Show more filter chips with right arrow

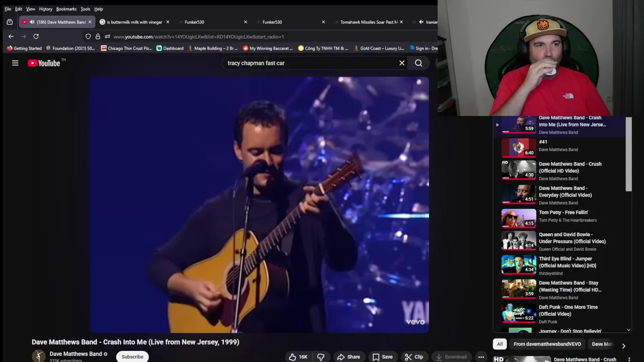coord(623,345)
